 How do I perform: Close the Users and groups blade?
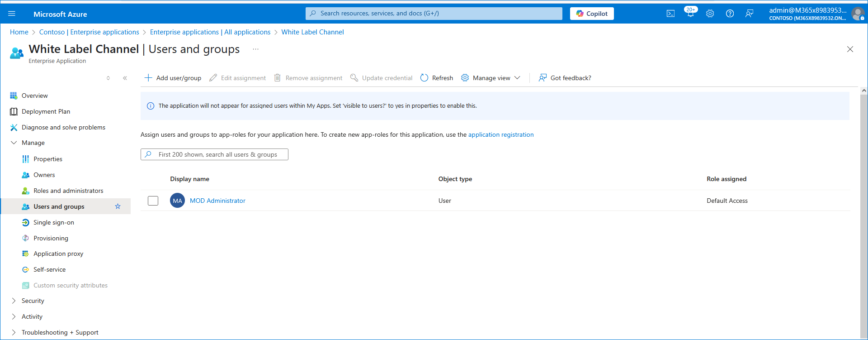tap(850, 49)
